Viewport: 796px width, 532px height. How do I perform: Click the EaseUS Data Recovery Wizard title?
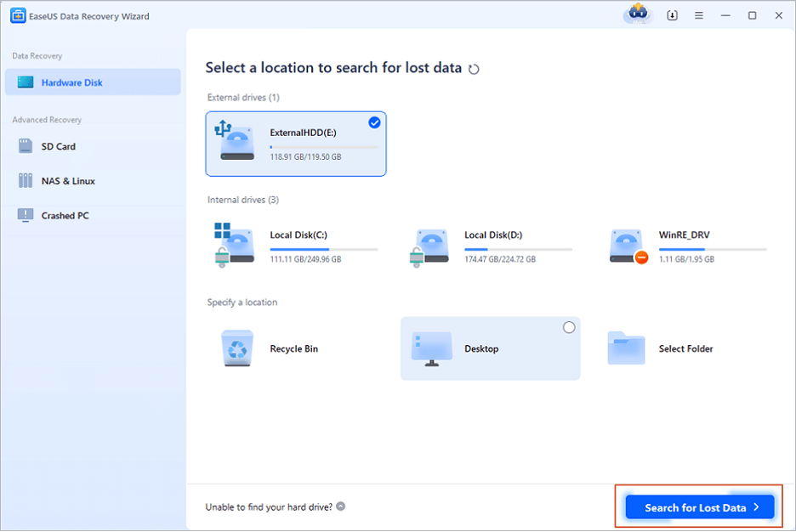coord(88,16)
